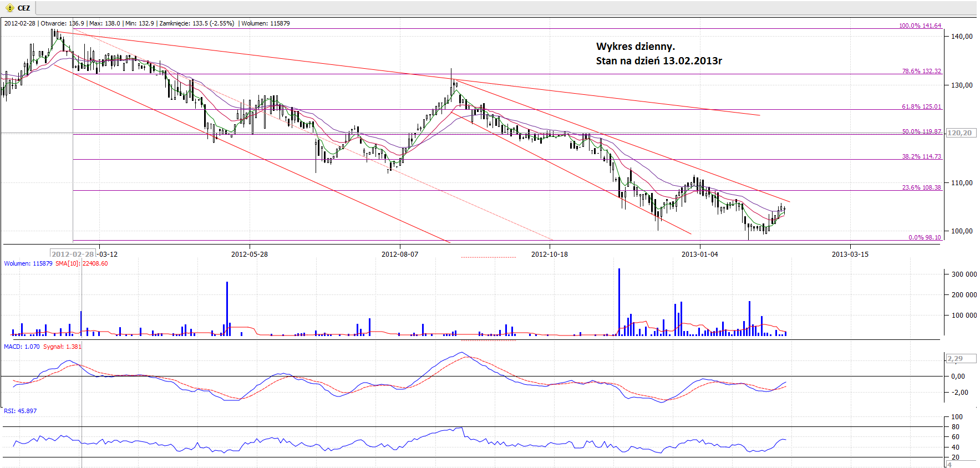Click the Fibonacci label '61.8% 125.01'
Screen dimensions: 980x468
(921, 106)
